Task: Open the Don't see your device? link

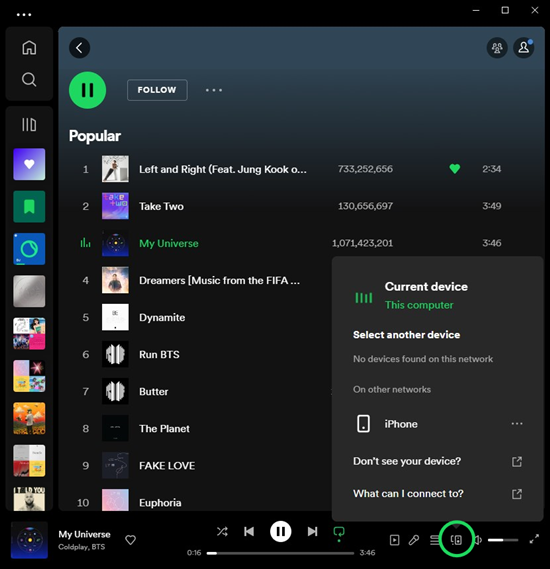Action: [x=437, y=461]
